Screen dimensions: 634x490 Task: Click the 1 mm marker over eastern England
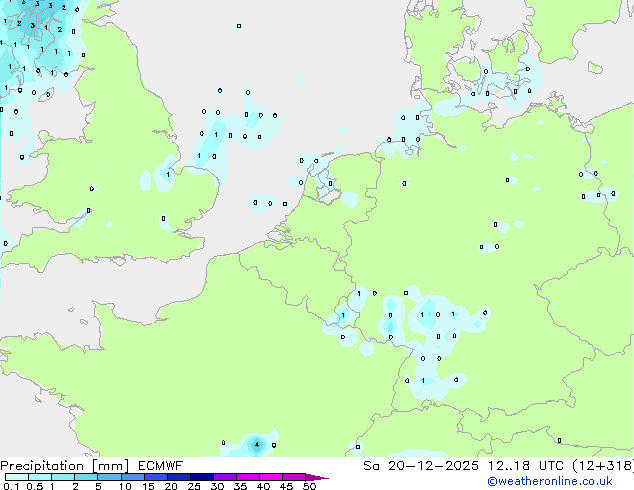(x=167, y=175)
